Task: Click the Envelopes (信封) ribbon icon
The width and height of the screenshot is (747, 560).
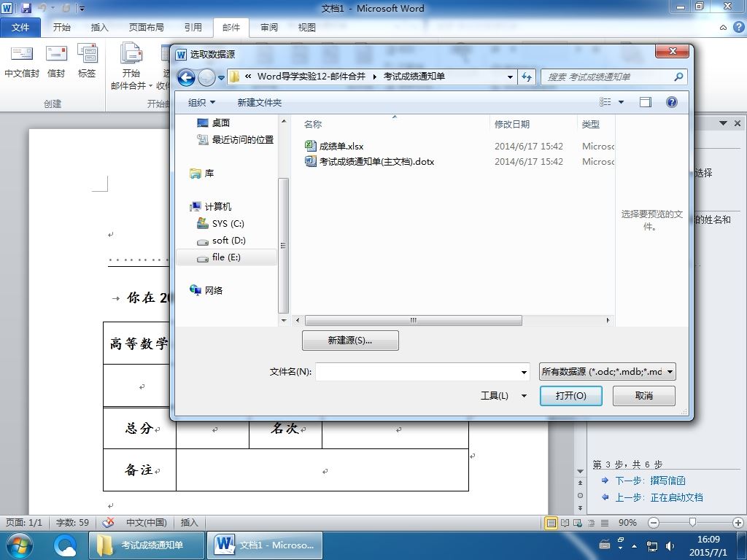Action: click(55, 61)
